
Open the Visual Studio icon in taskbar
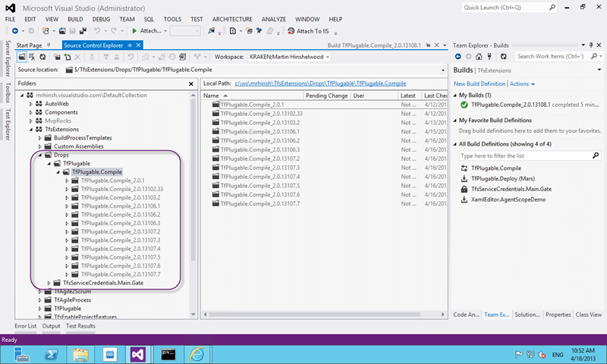tap(138, 354)
